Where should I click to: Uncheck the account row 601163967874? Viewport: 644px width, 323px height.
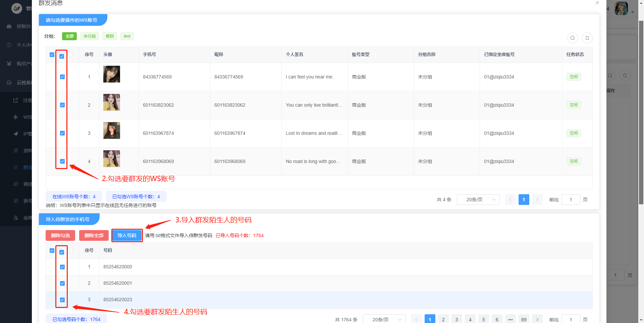(62, 133)
